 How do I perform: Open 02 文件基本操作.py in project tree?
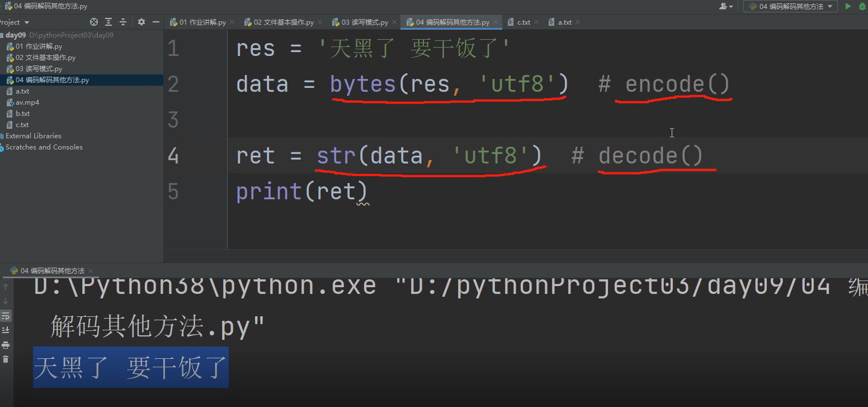(45, 58)
